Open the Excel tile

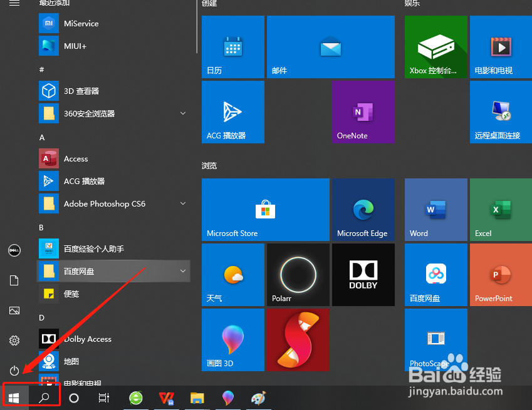pos(501,210)
